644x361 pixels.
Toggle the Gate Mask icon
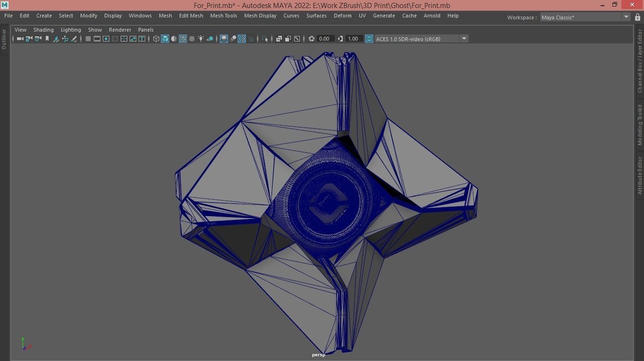pos(115,39)
